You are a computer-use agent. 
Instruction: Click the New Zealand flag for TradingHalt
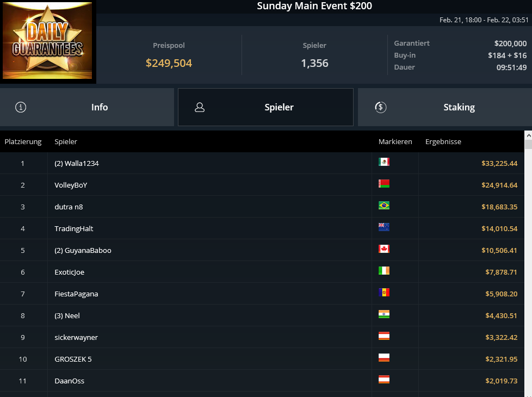click(384, 227)
